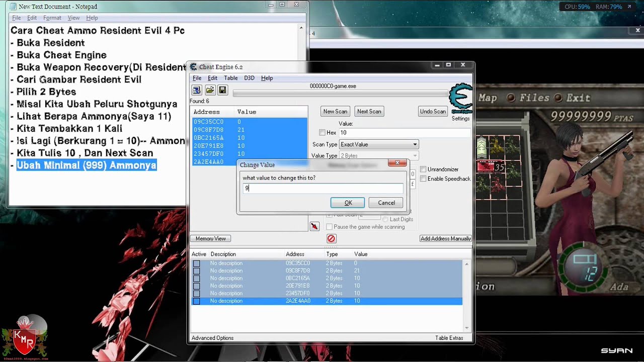Enable the Unrandomizer checkbox

pos(423,169)
